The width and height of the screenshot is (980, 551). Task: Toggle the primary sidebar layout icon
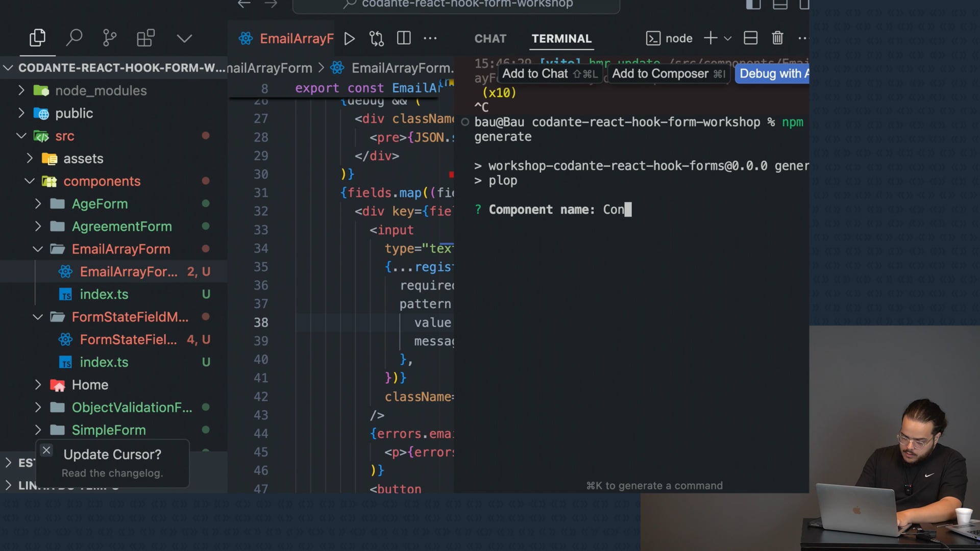click(753, 5)
